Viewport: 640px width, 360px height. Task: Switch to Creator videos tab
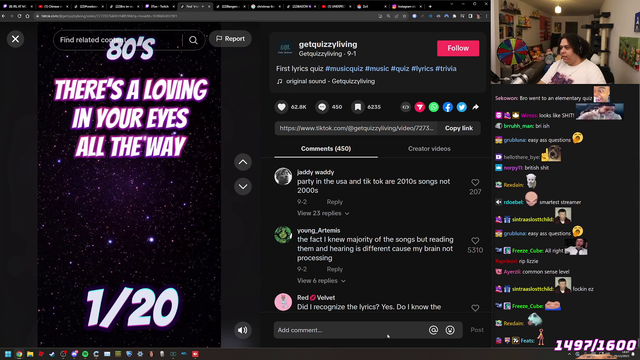(x=429, y=149)
